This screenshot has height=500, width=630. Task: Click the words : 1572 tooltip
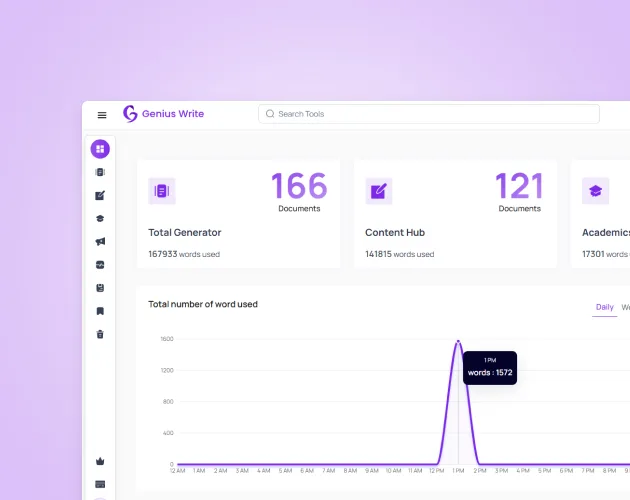pyautogui.click(x=490, y=368)
